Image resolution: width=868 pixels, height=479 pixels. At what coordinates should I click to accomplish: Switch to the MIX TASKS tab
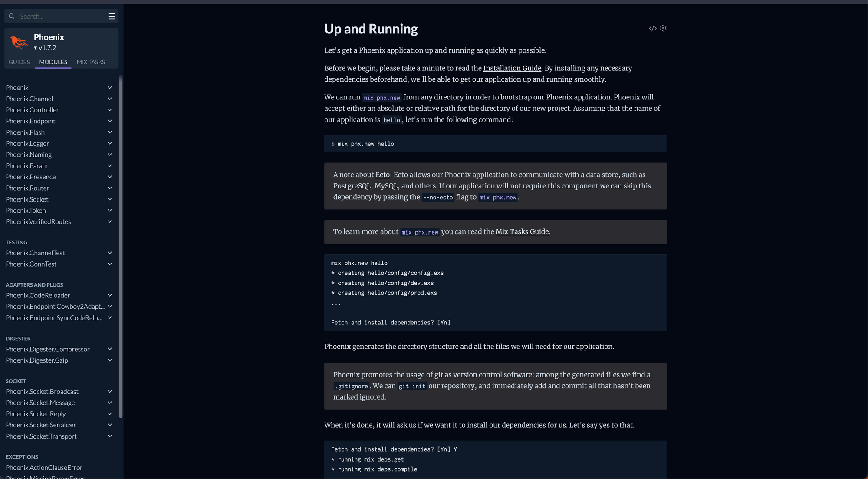pos(90,62)
